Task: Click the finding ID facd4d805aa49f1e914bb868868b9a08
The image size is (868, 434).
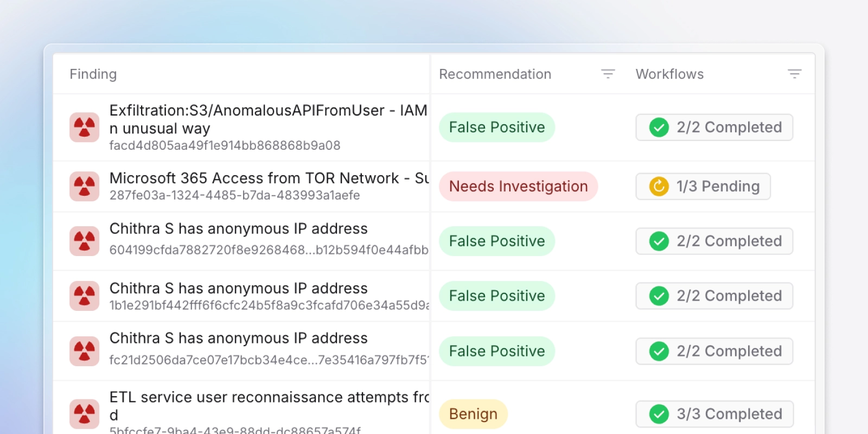Action: (x=225, y=145)
